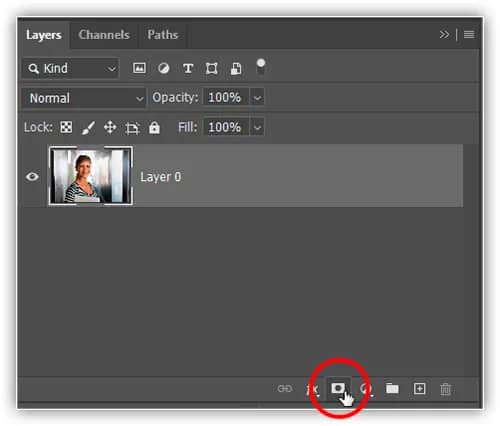Add a new layer
The height and width of the screenshot is (426, 500).
point(419,389)
